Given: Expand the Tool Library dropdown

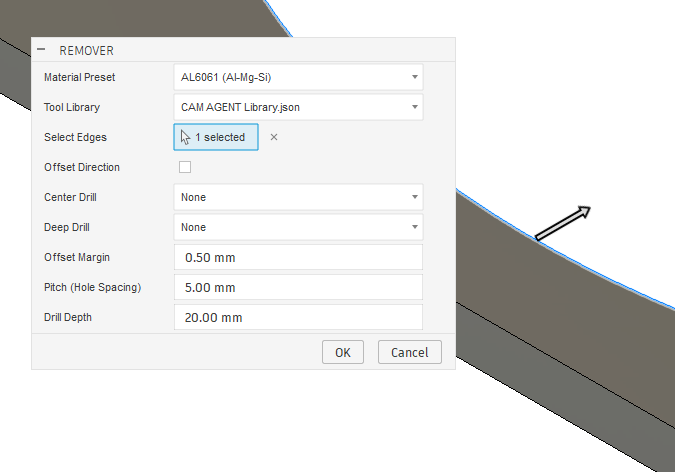Looking at the screenshot, I should coord(298,107).
